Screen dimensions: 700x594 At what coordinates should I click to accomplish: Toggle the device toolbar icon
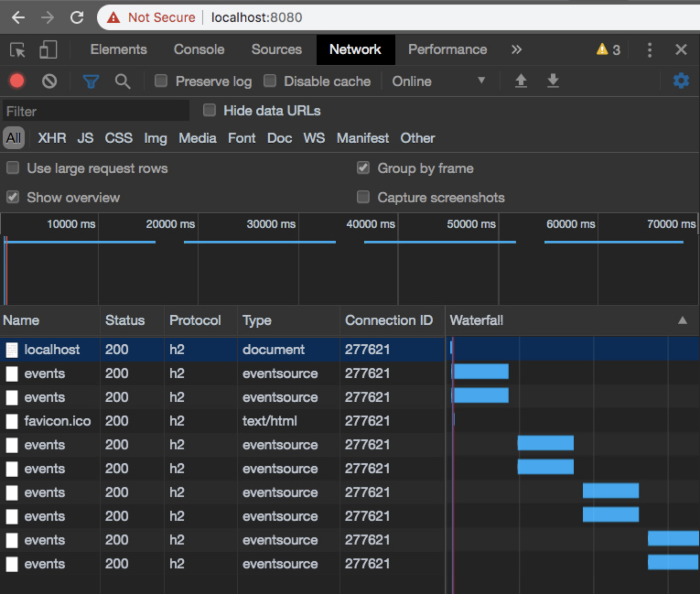click(x=48, y=50)
